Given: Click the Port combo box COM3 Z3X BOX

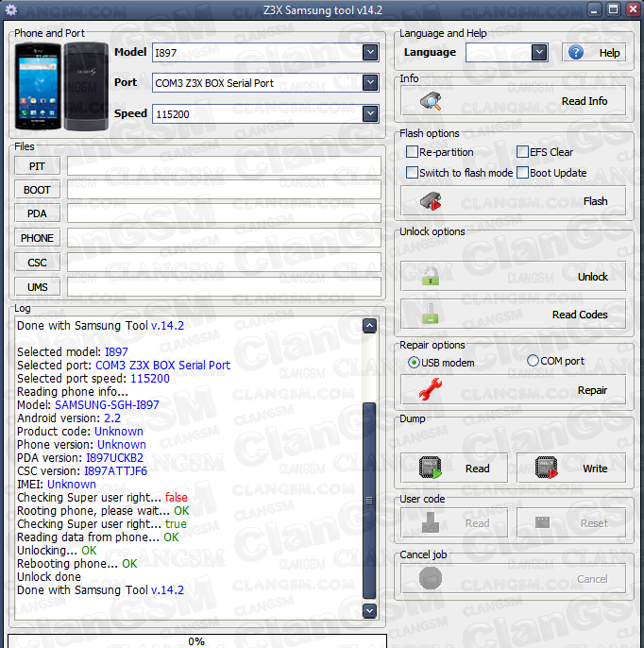Looking at the screenshot, I should tap(265, 83).
